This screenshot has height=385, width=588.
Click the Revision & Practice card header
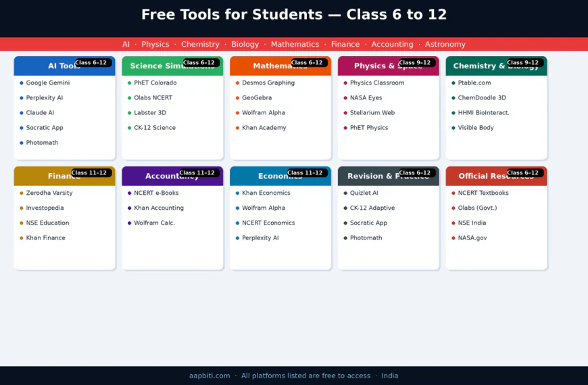coord(389,177)
